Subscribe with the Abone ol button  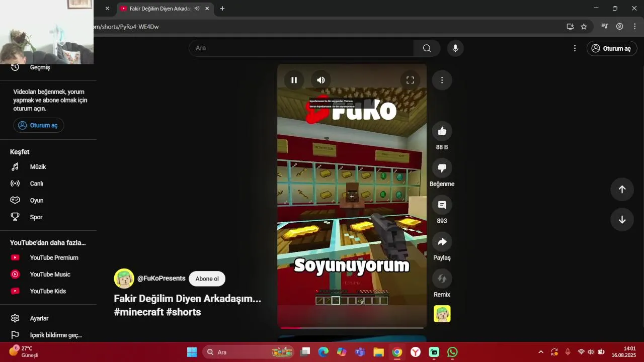tap(207, 279)
